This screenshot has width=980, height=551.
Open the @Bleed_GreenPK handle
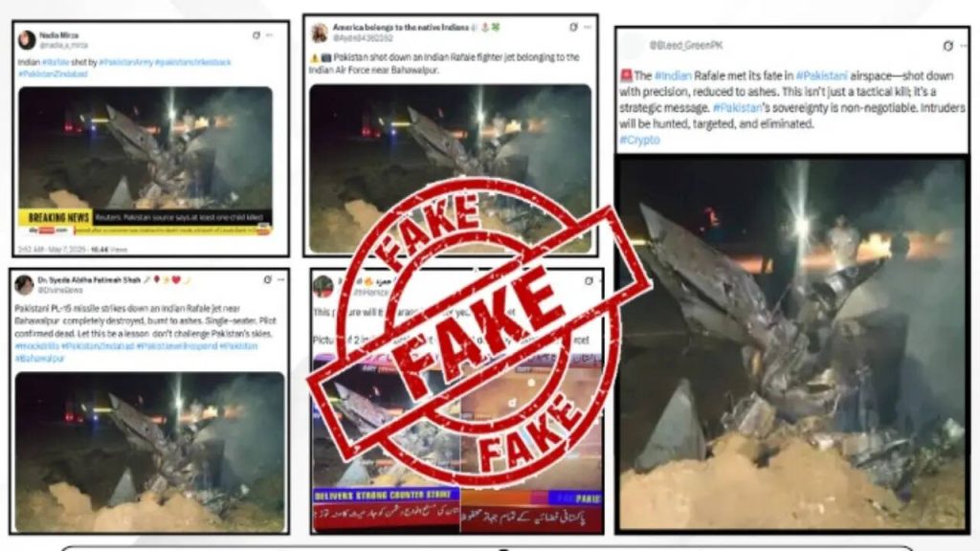point(685,46)
